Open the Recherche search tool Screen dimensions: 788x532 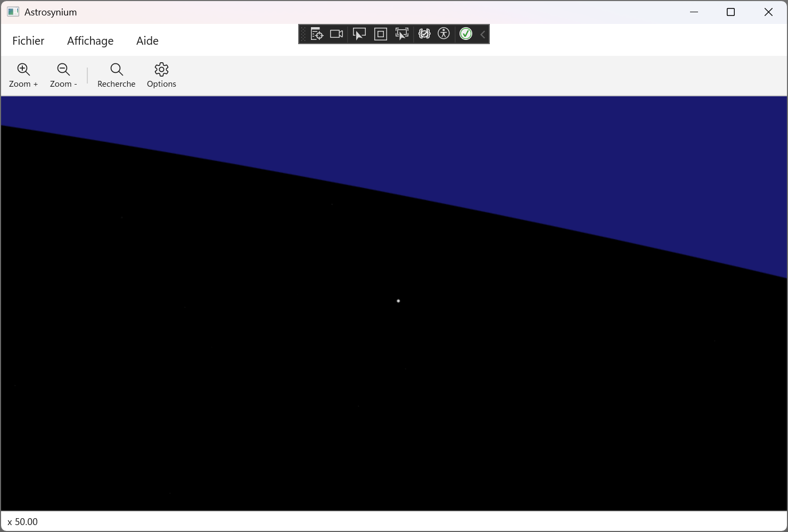point(117,70)
